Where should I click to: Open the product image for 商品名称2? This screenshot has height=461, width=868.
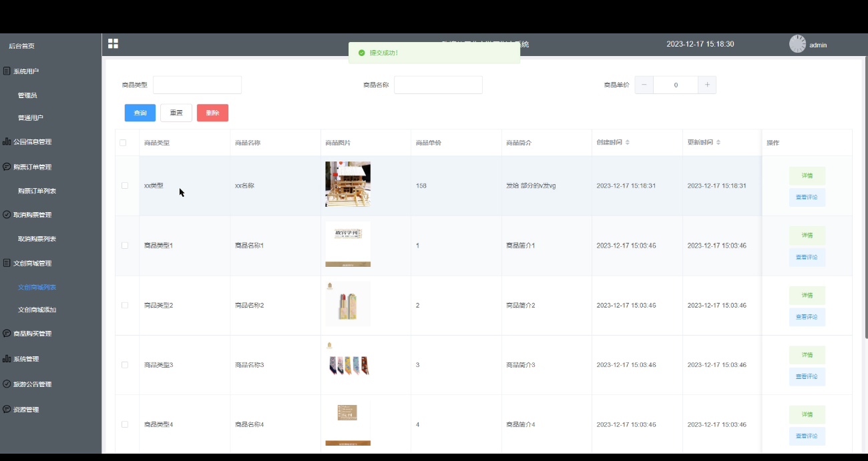click(348, 304)
